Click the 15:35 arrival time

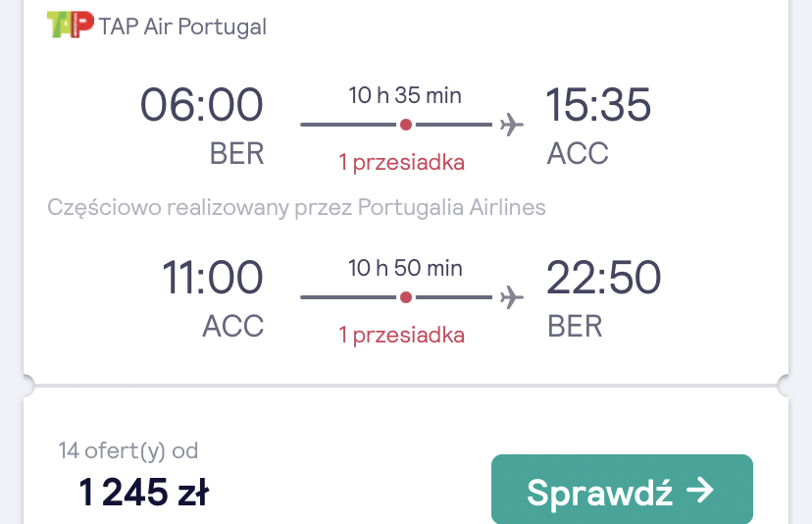(x=598, y=105)
